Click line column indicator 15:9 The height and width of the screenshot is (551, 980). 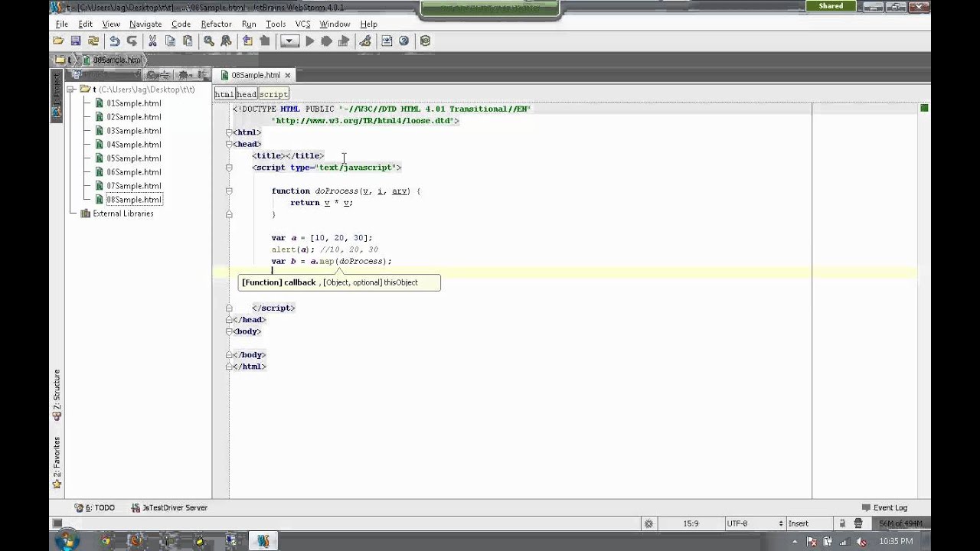click(691, 523)
